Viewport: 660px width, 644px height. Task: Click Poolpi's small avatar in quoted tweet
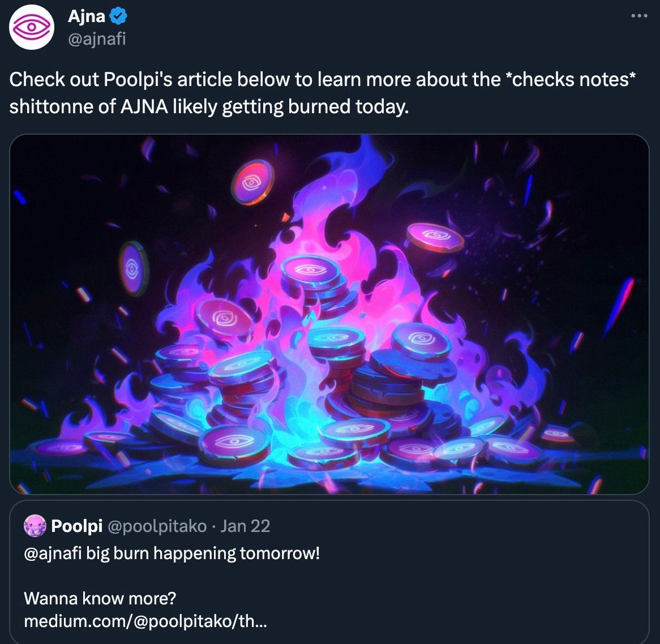35,526
